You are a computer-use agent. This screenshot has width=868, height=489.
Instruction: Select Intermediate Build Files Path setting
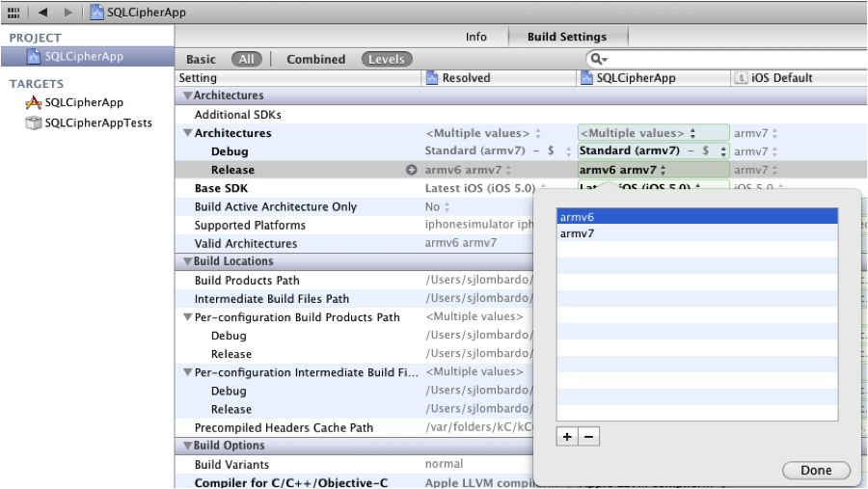coord(272,299)
